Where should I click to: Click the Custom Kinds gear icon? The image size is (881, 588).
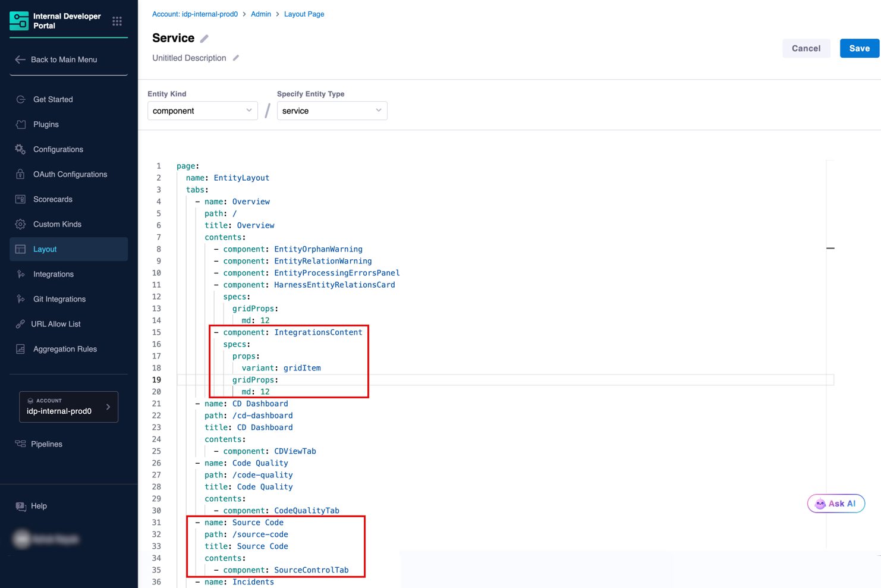tap(21, 224)
